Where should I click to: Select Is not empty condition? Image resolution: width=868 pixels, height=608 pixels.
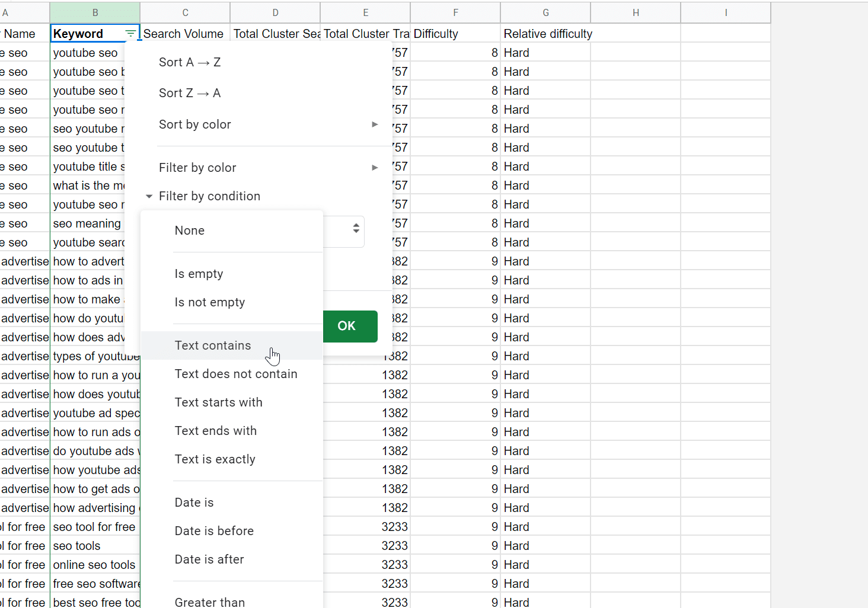click(232, 302)
